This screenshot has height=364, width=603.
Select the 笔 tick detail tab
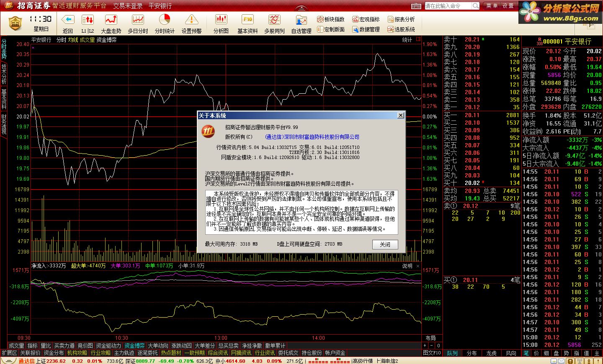point(526,353)
